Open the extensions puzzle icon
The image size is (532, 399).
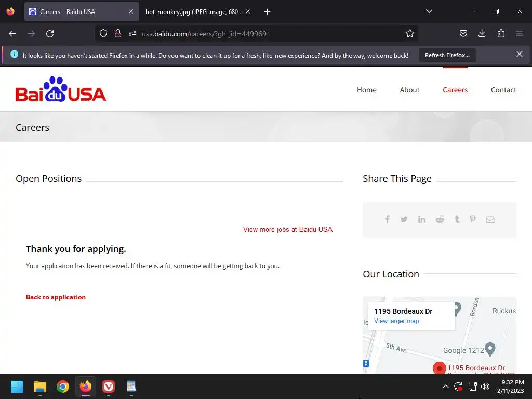[501, 33]
